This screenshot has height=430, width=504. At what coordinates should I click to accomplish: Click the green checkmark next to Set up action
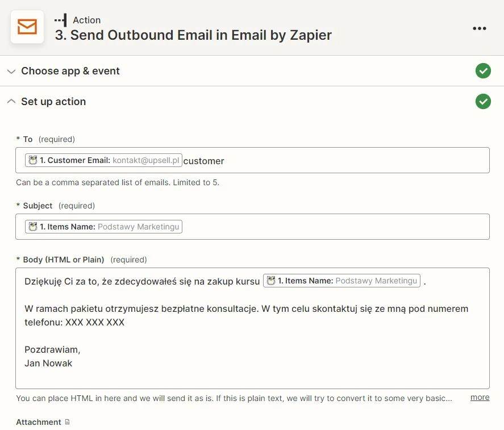(483, 102)
